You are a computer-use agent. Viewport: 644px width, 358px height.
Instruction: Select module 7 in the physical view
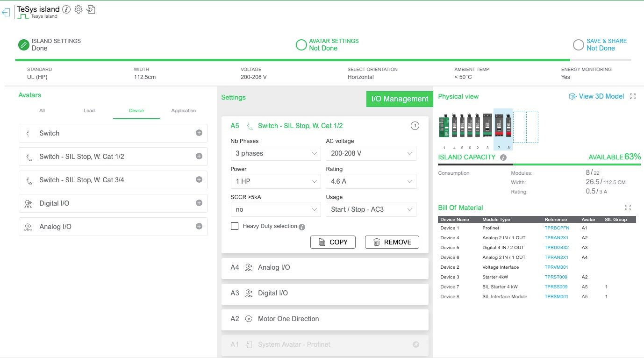coord(499,126)
